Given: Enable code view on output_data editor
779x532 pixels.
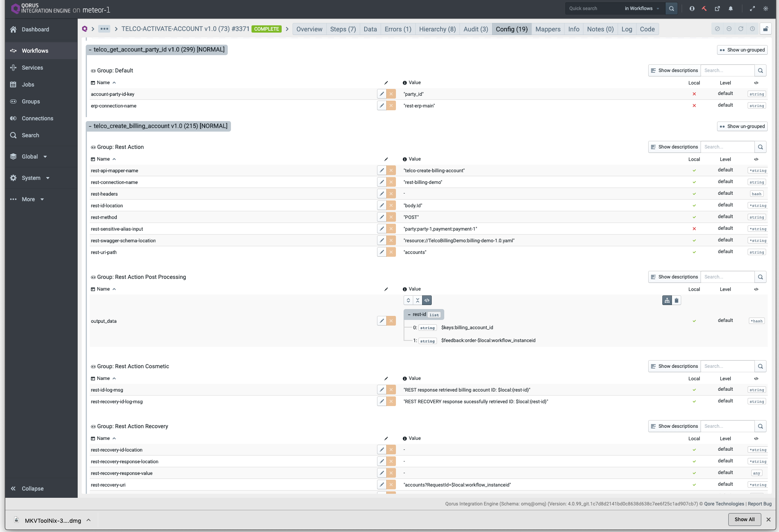Looking at the screenshot, I should click(427, 300).
